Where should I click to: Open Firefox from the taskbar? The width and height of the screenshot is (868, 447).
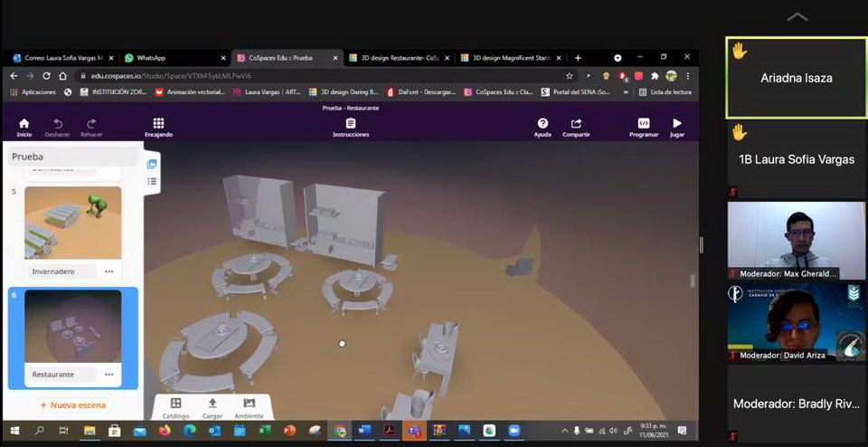tap(164, 431)
